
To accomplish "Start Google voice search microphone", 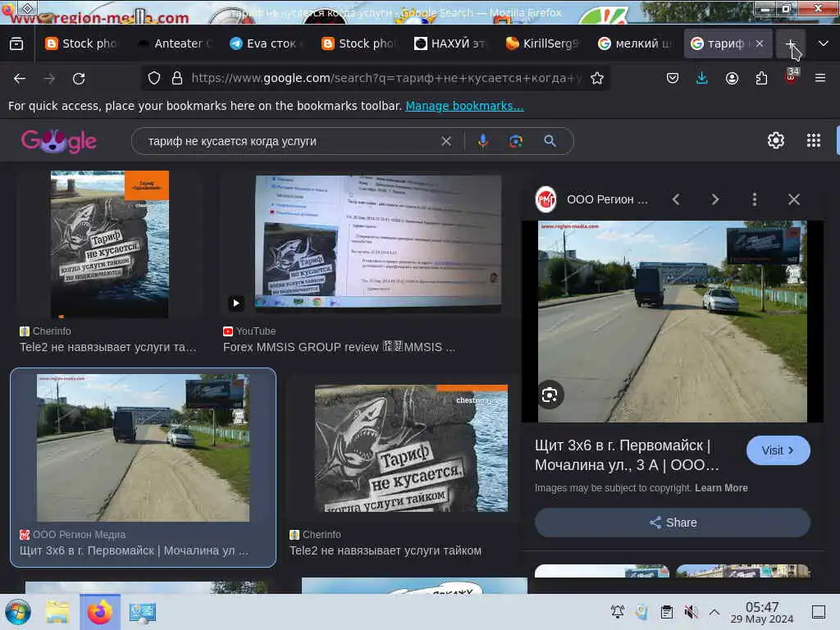I will click(x=482, y=141).
